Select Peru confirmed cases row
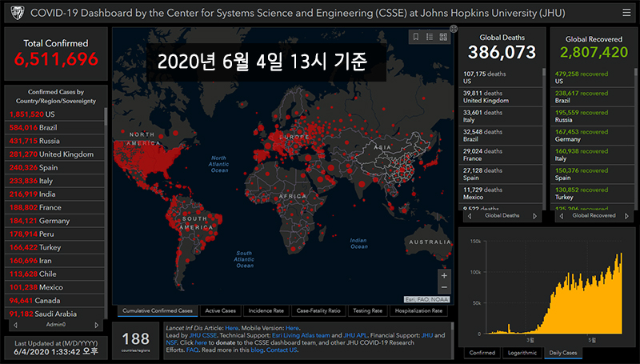This screenshot has height=364, width=640. (x=54, y=234)
